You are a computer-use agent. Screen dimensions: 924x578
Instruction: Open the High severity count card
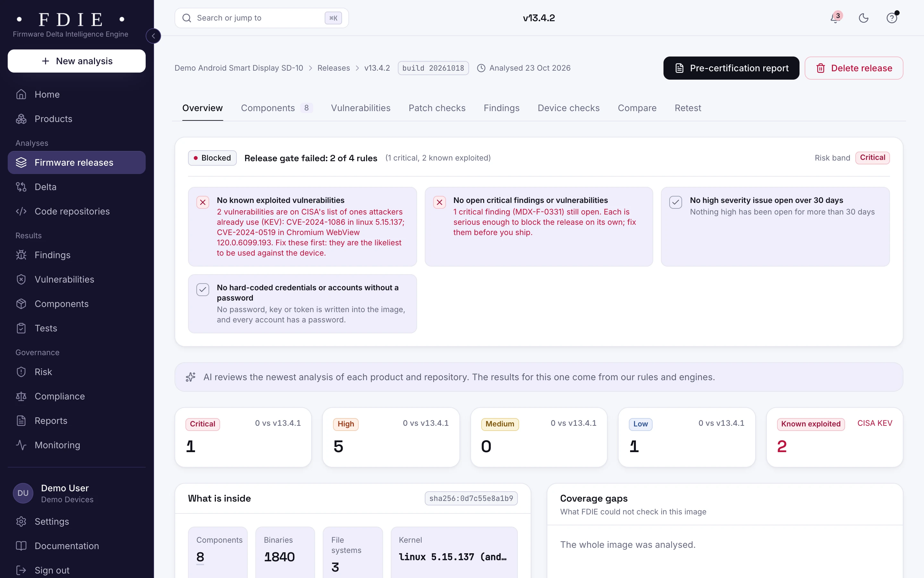tap(391, 437)
